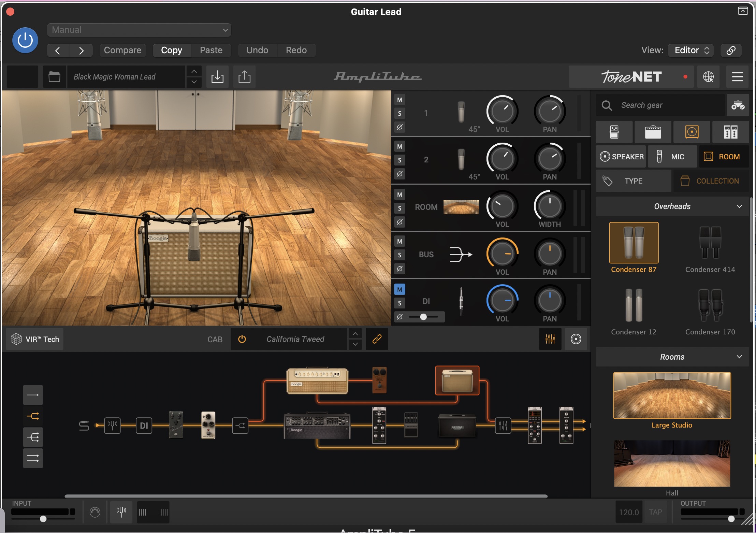Export preset with share icon
This screenshot has height=533, width=756.
(244, 77)
